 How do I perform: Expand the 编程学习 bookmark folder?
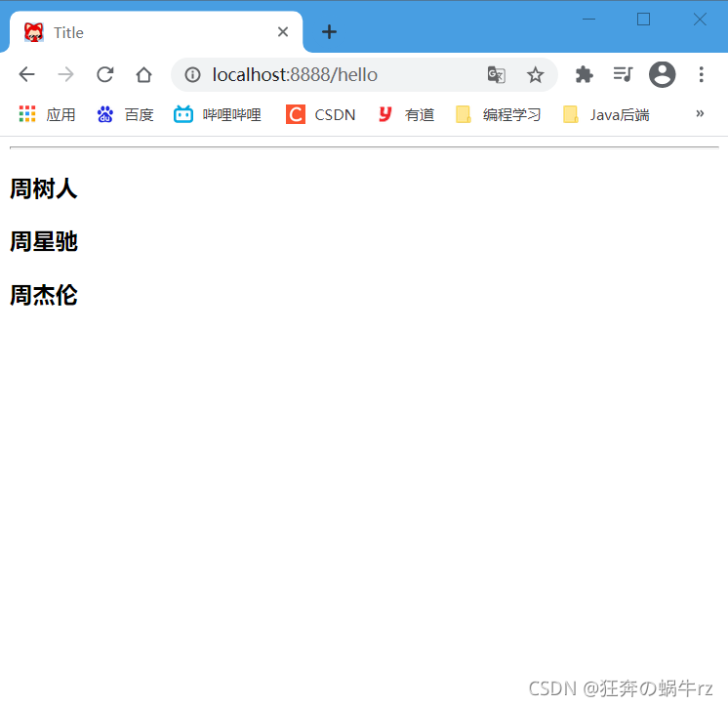pyautogui.click(x=499, y=114)
